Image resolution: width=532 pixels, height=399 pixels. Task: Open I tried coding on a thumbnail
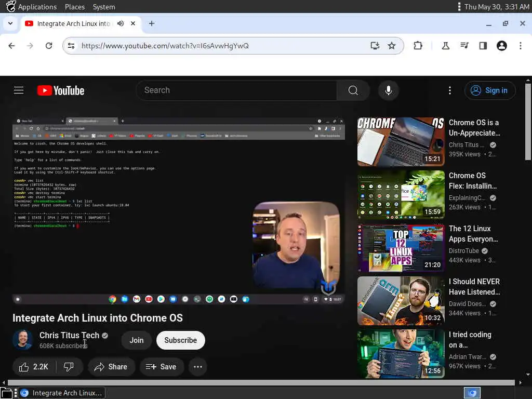401,353
